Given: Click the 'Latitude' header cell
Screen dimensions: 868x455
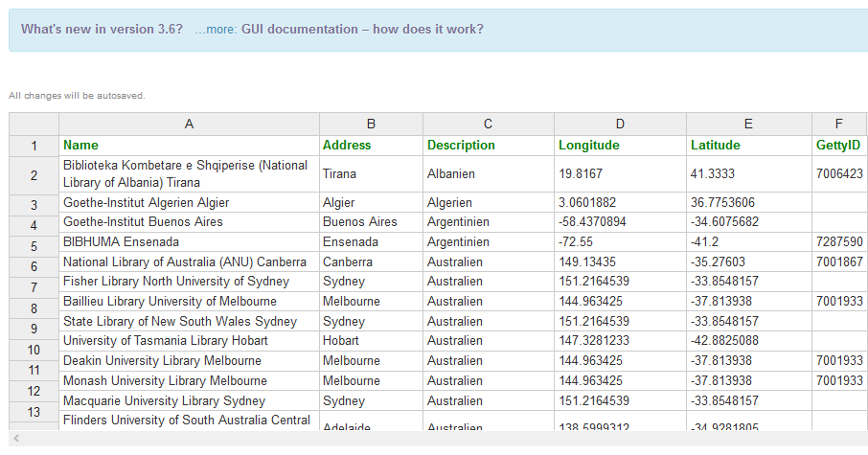Looking at the screenshot, I should point(749,146).
